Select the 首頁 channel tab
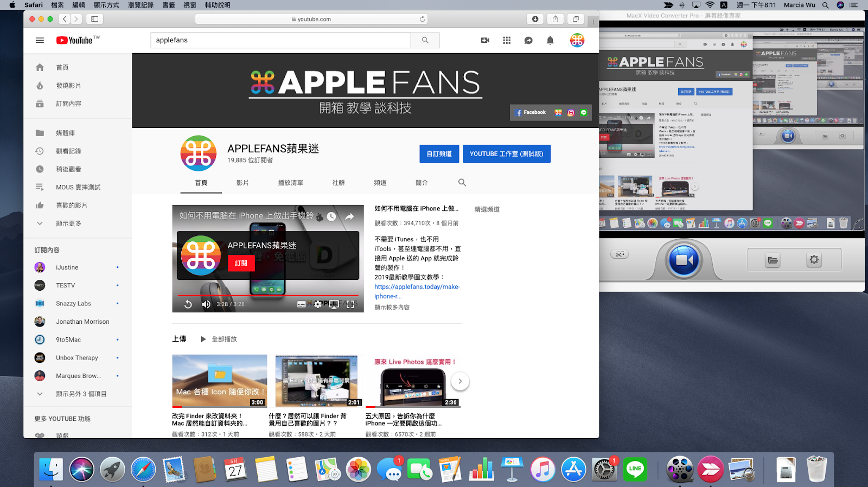Screen dimensions: 868x487 click(201, 183)
